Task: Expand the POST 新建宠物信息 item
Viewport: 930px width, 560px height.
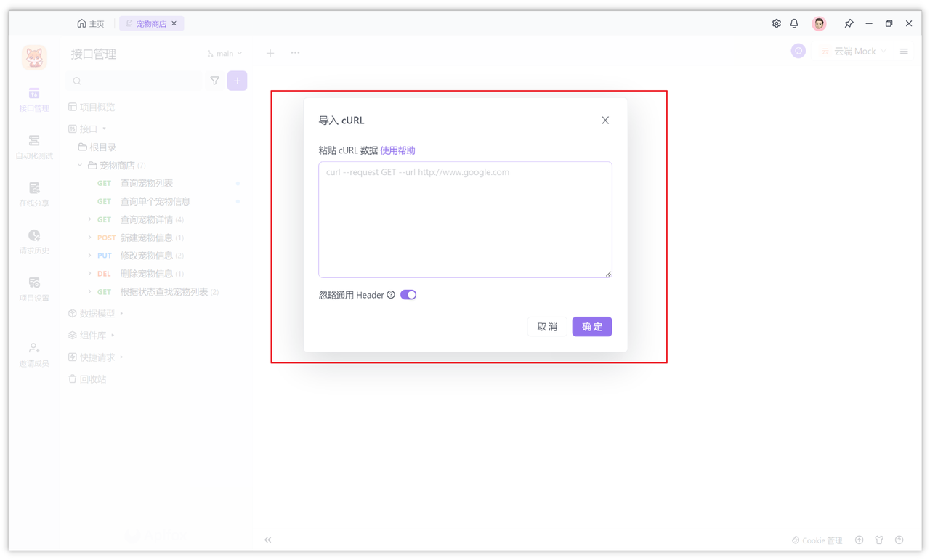Action: pyautogui.click(x=89, y=238)
